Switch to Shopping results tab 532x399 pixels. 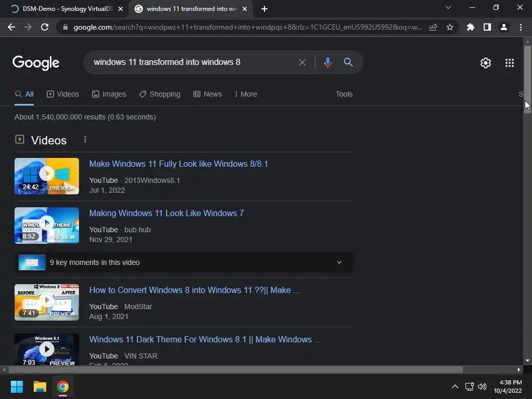[160, 94]
